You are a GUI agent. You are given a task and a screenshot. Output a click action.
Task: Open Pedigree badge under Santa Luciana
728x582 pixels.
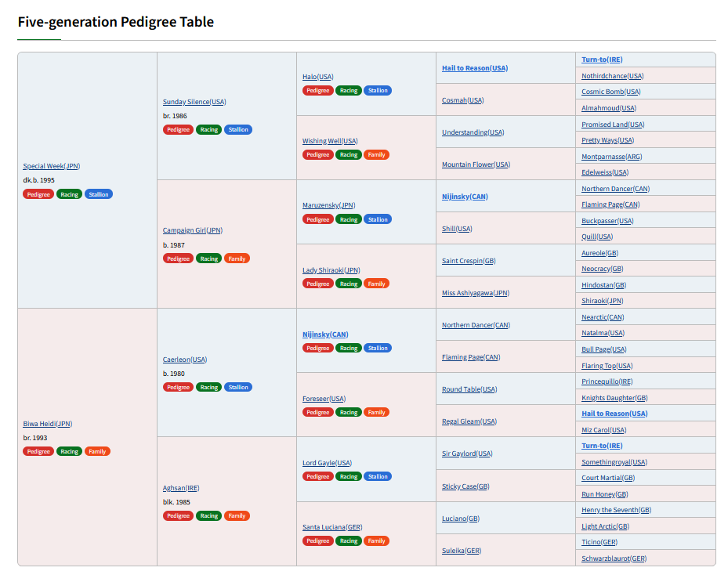click(x=317, y=540)
